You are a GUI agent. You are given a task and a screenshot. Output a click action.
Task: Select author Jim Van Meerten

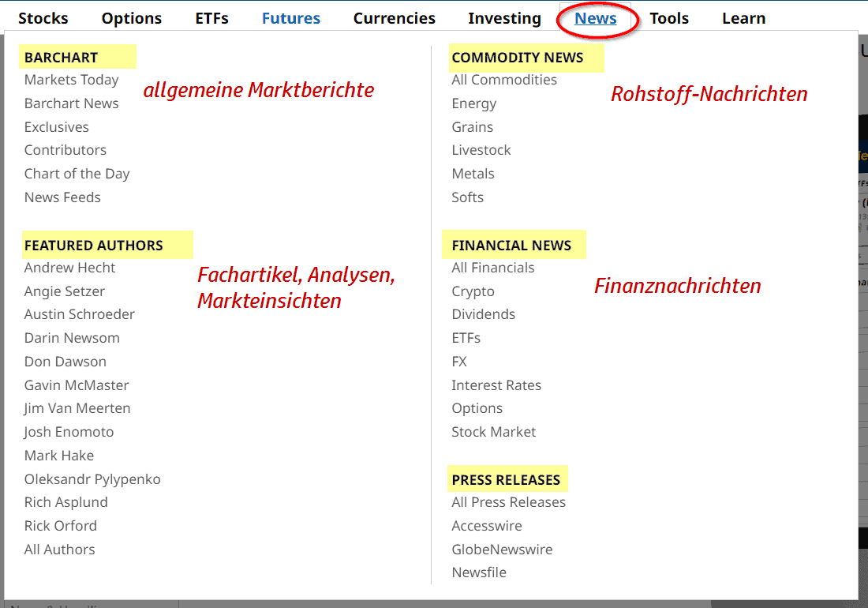tap(77, 408)
